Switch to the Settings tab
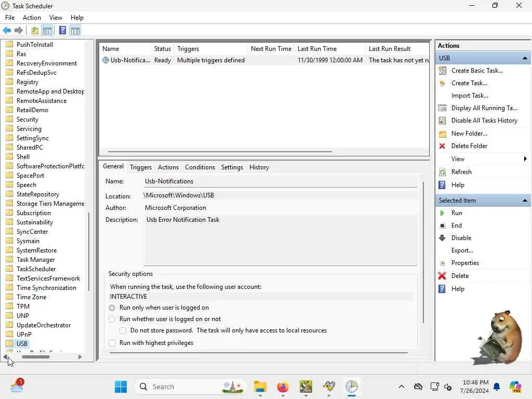 point(232,167)
